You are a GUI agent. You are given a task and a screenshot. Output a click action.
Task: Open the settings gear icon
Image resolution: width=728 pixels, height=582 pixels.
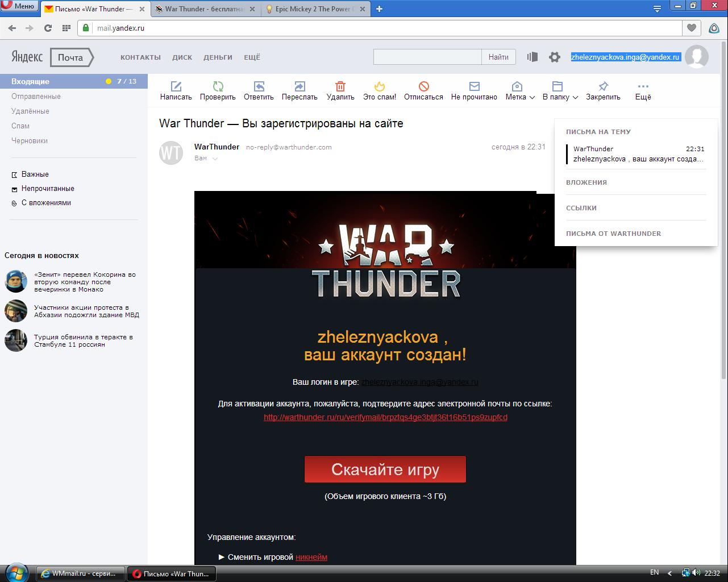coord(554,57)
